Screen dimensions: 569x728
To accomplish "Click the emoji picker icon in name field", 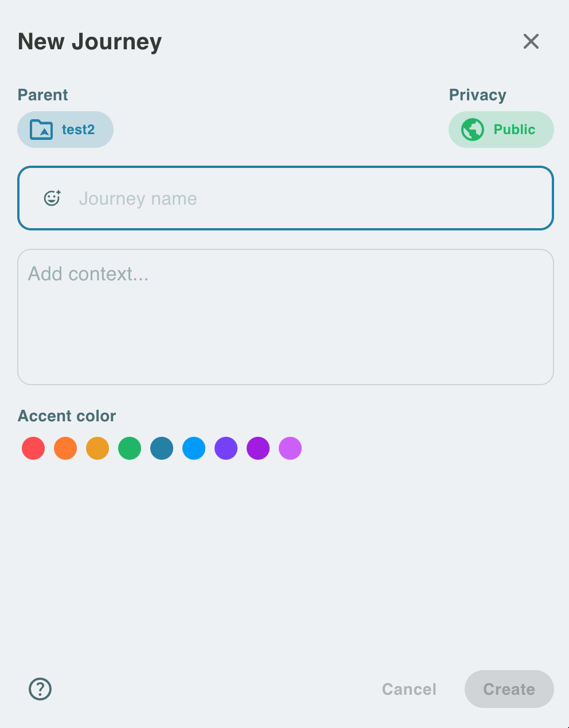I will coord(52,198).
